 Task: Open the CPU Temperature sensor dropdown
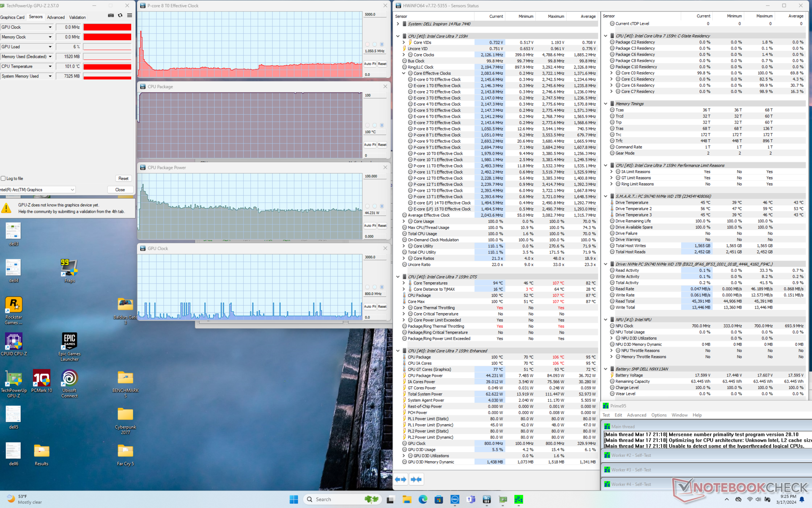coord(50,66)
